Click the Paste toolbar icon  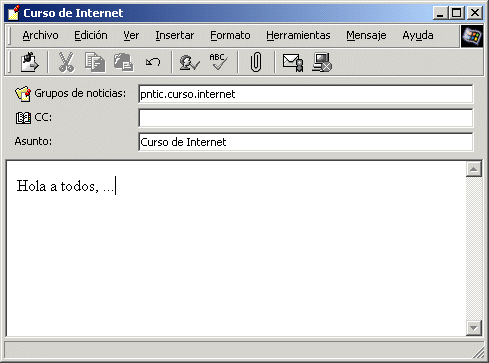tap(124, 62)
